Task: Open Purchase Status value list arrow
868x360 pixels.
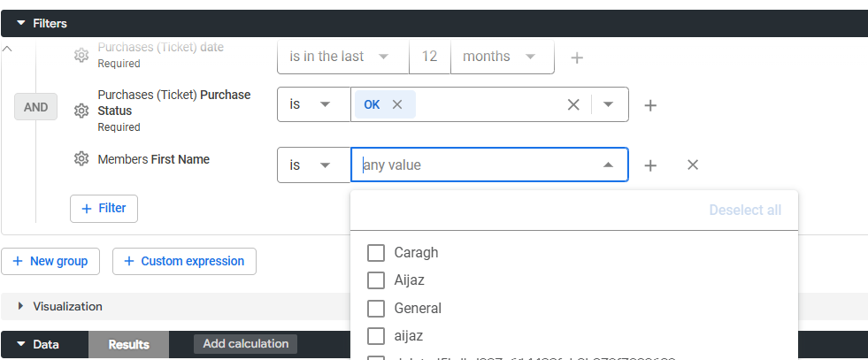Action: (x=609, y=104)
